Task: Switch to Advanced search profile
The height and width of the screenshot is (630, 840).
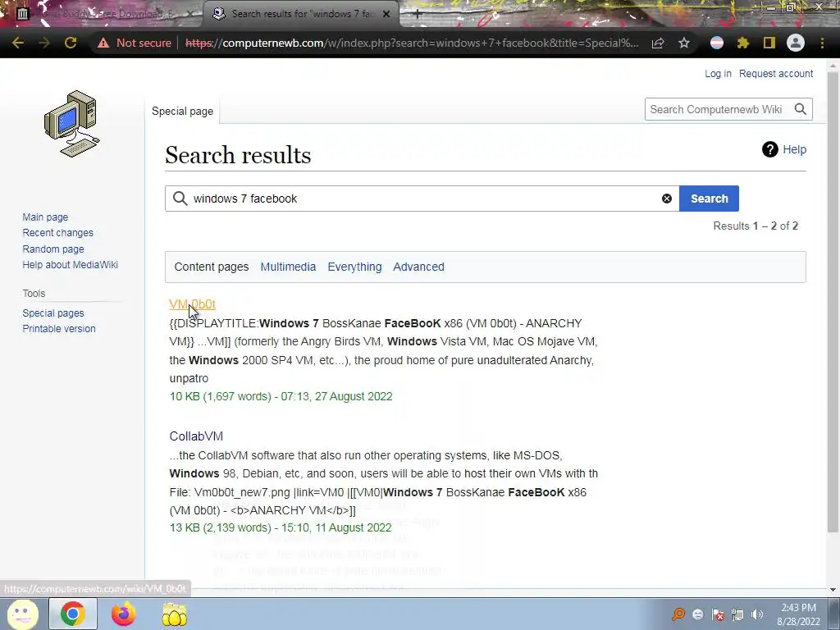Action: 418,267
